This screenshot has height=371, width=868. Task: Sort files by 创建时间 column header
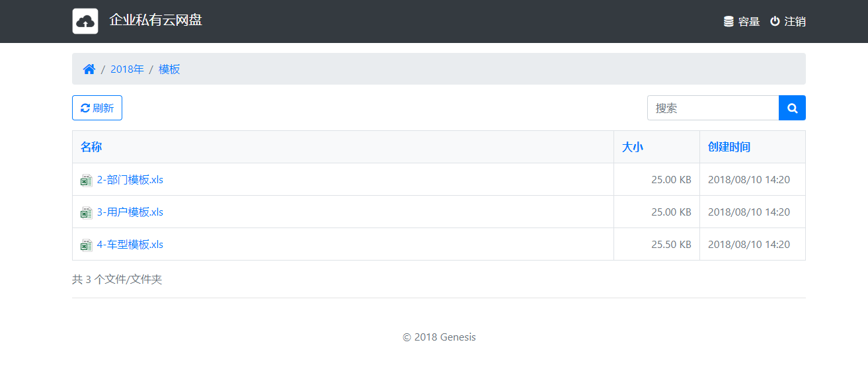click(x=729, y=147)
